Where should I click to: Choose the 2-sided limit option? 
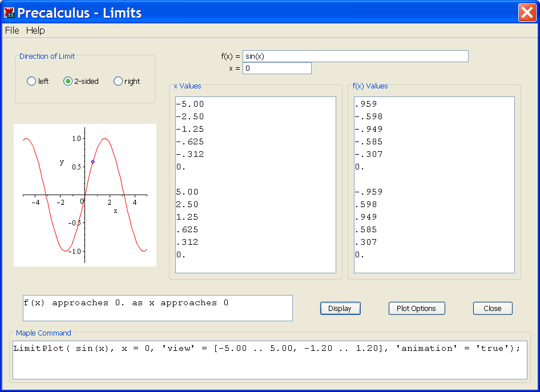[x=68, y=82]
